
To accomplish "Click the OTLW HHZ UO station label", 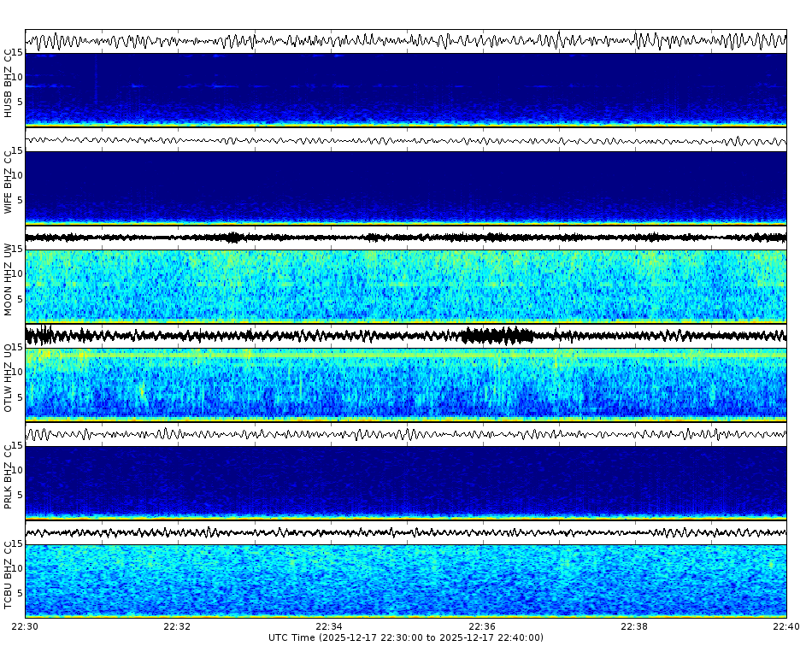I will pos(9,376).
